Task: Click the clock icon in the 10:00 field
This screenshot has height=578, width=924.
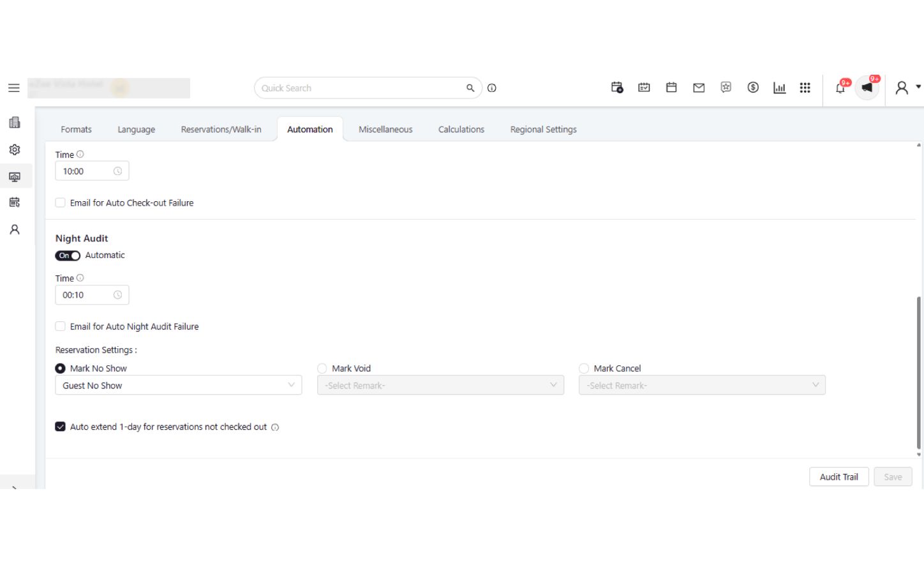Action: click(117, 171)
